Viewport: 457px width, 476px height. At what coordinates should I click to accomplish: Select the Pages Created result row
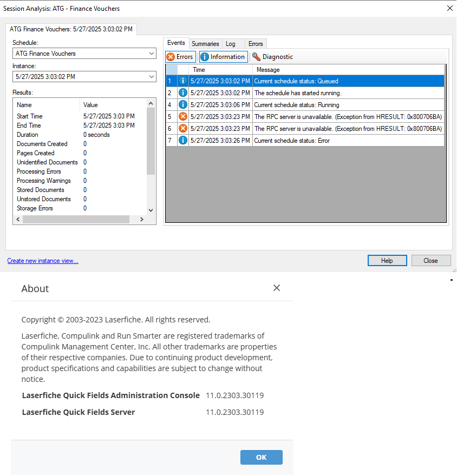click(80, 153)
